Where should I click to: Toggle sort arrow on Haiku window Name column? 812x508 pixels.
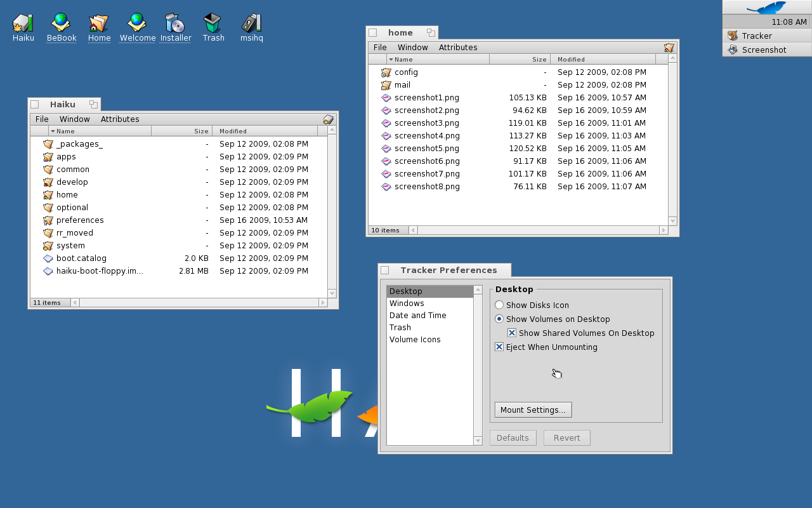point(53,131)
